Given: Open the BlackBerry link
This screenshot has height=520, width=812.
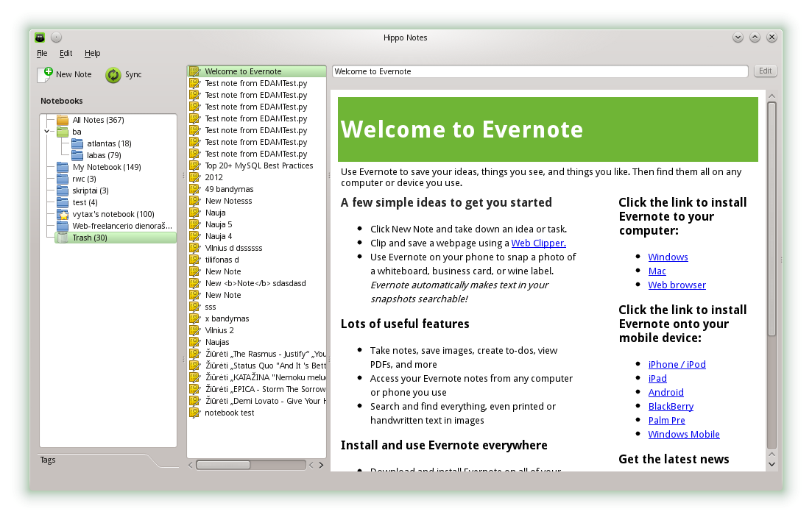Looking at the screenshot, I should click(671, 407).
